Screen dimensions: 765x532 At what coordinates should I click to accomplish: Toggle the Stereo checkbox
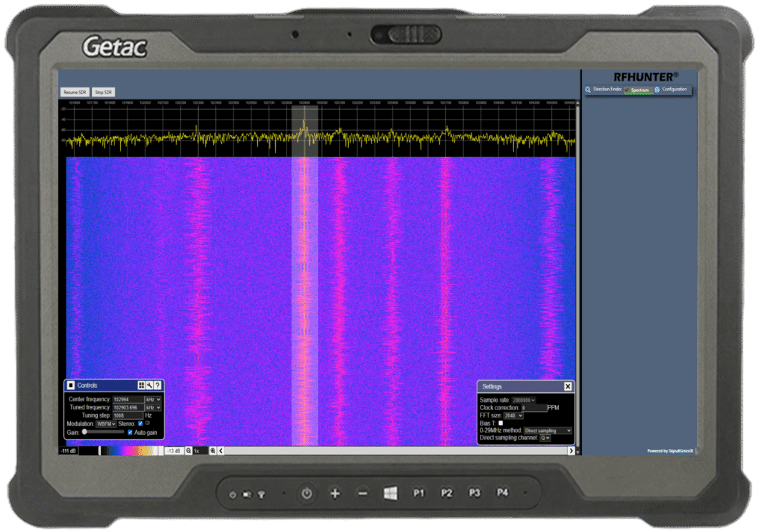(140, 424)
